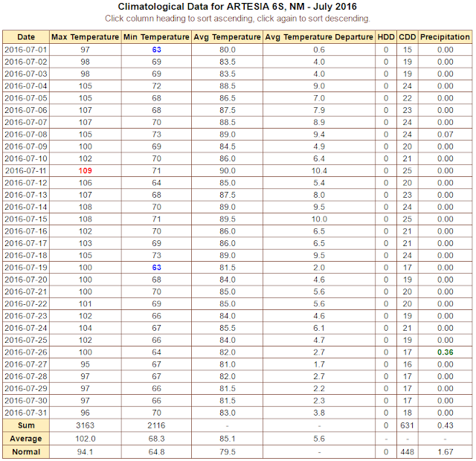Select CDD value 18 on 2016-07-31

[x=408, y=413]
